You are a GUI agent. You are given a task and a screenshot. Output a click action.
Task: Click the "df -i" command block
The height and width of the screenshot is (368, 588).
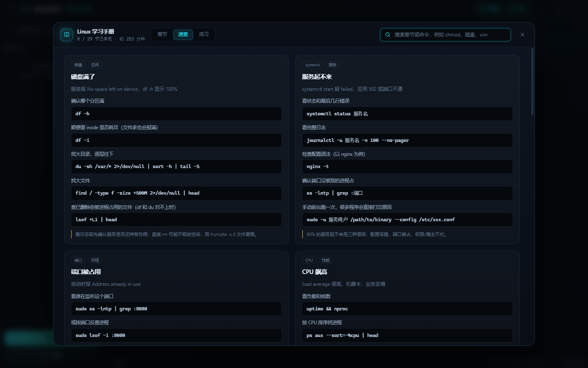pyautogui.click(x=176, y=140)
